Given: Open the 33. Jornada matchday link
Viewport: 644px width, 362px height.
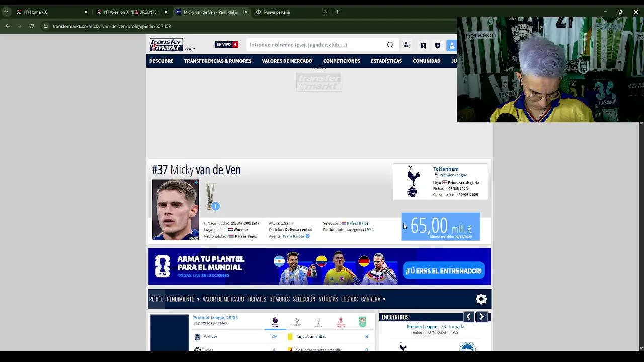Looking at the screenshot, I should (x=453, y=327).
